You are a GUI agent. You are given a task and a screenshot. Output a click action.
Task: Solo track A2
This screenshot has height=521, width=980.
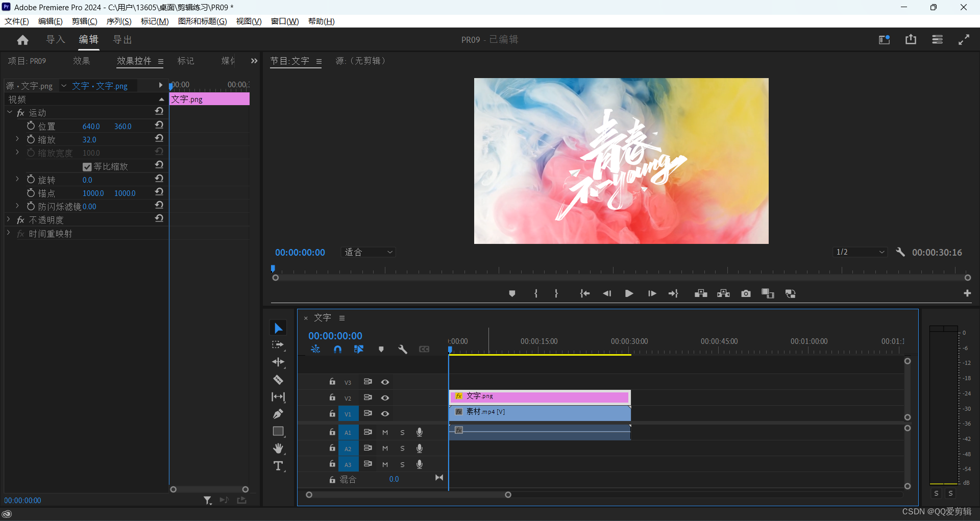click(403, 449)
